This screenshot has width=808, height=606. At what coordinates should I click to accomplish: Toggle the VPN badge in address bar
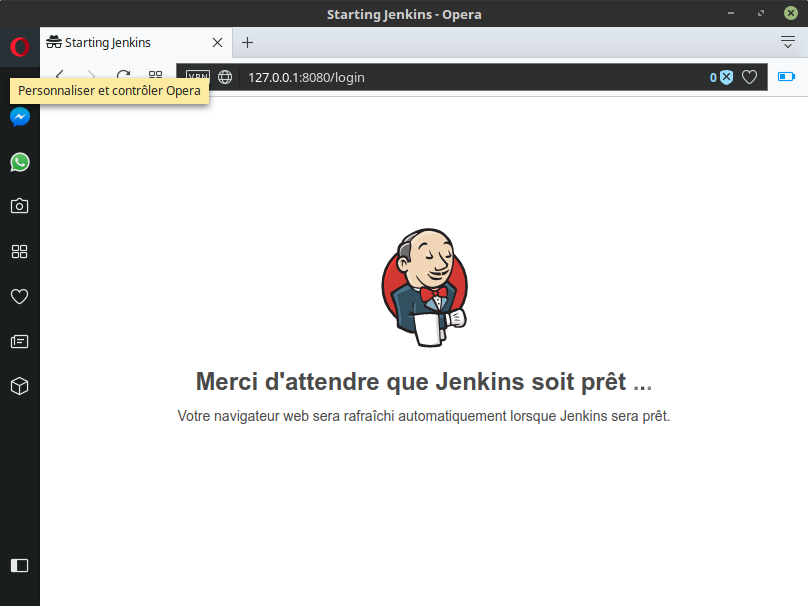(x=198, y=77)
